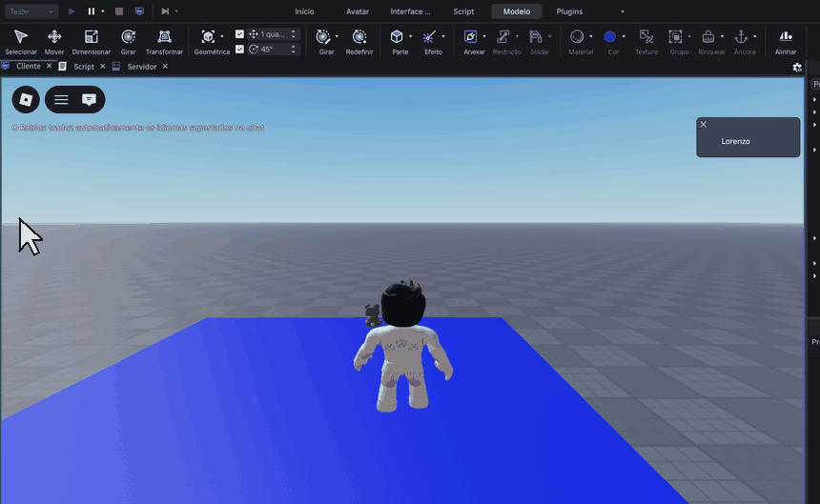
Task: Click the Alinhar align tool
Action: (786, 42)
